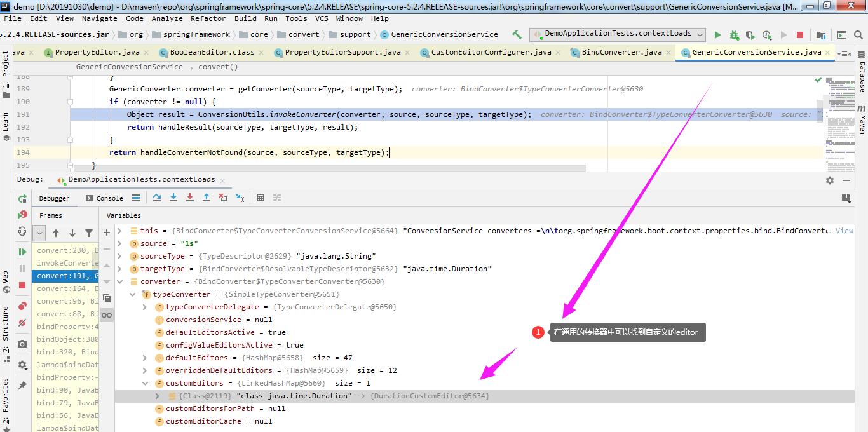Open View Breakpoints in the debug sidebar
The height and width of the screenshot is (432, 868).
click(x=22, y=306)
